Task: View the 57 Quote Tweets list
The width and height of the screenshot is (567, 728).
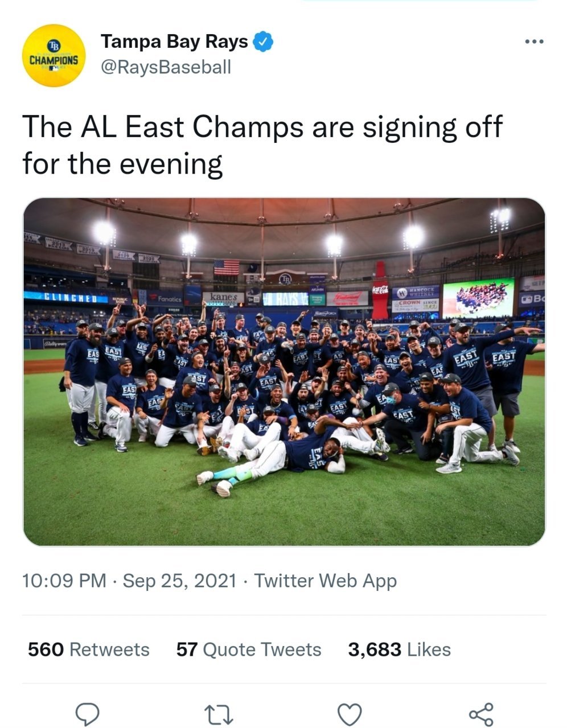Action: (x=249, y=649)
